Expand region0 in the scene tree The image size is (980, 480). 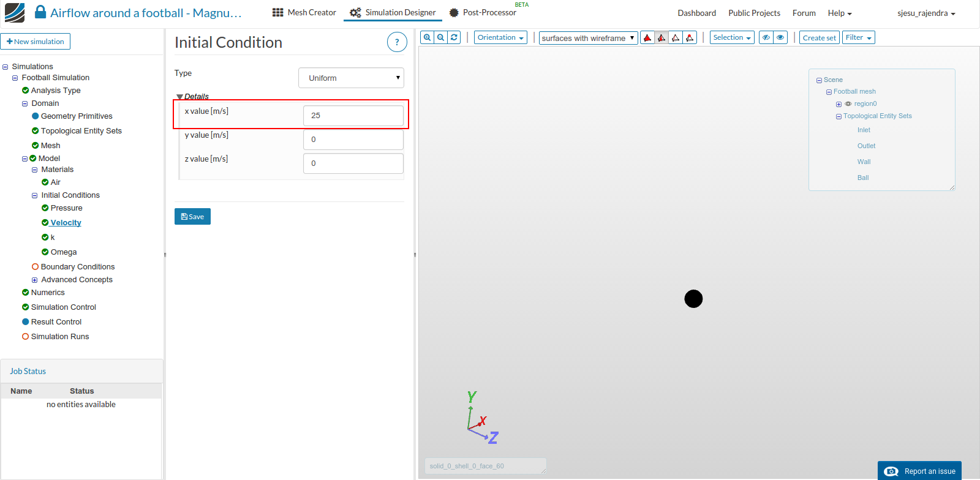point(839,104)
